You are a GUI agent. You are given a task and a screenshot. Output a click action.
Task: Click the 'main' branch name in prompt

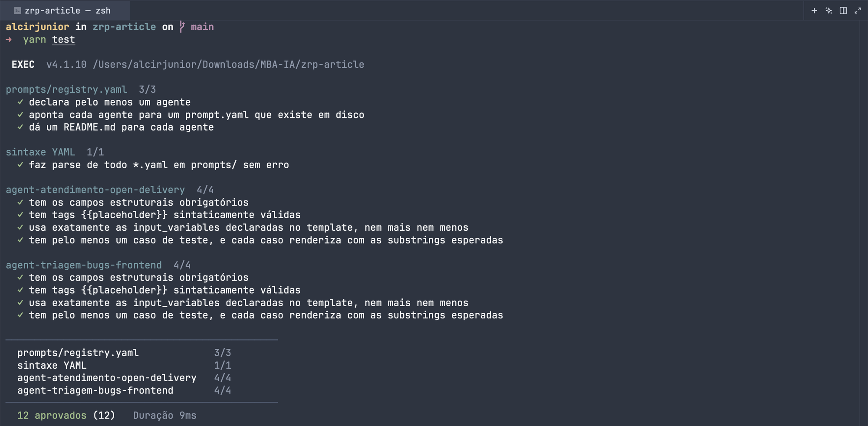click(202, 27)
